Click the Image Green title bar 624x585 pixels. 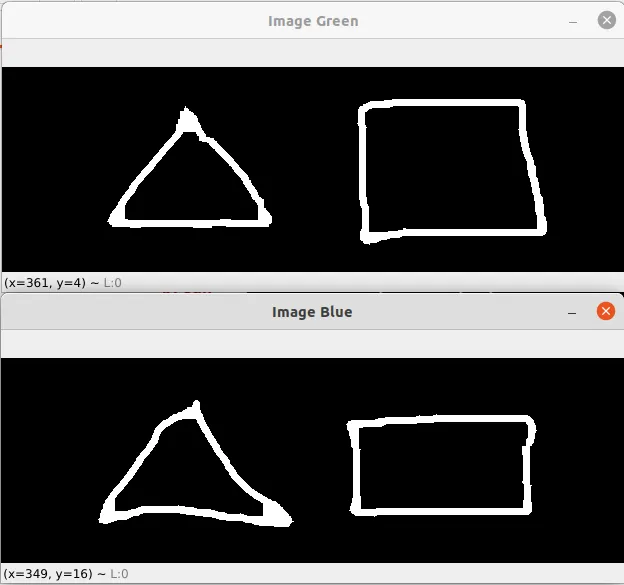point(313,21)
